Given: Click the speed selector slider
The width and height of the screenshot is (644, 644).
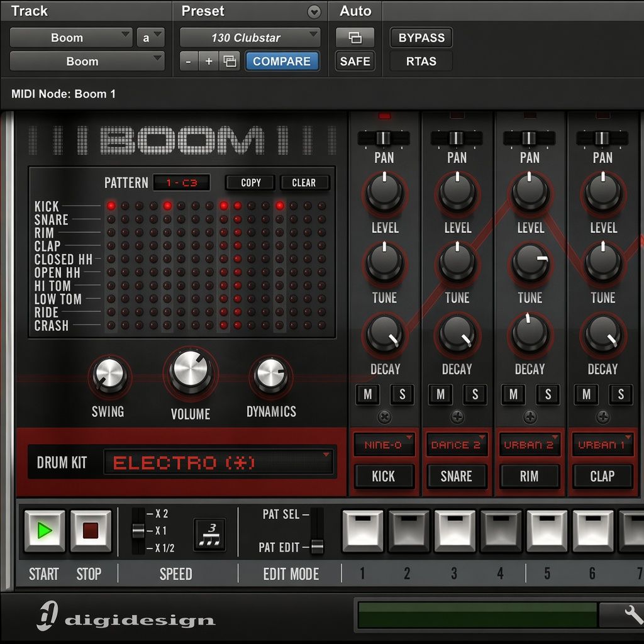Looking at the screenshot, I should point(138,531).
